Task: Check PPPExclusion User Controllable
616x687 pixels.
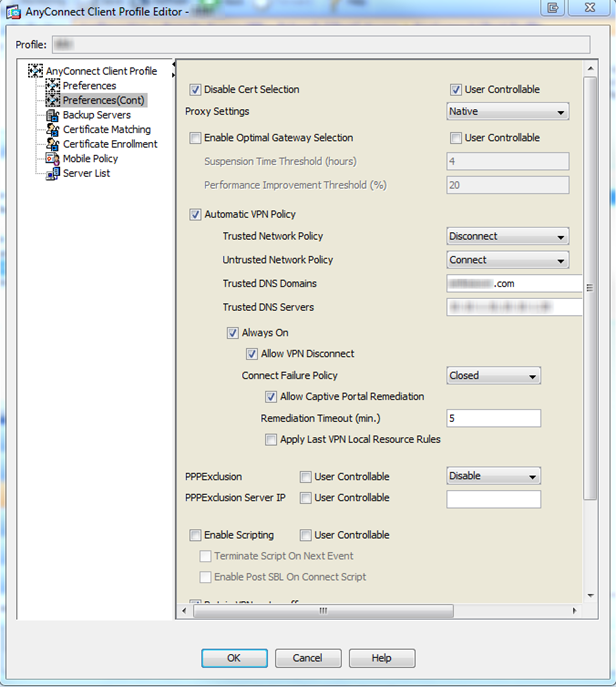Action: pyautogui.click(x=305, y=477)
